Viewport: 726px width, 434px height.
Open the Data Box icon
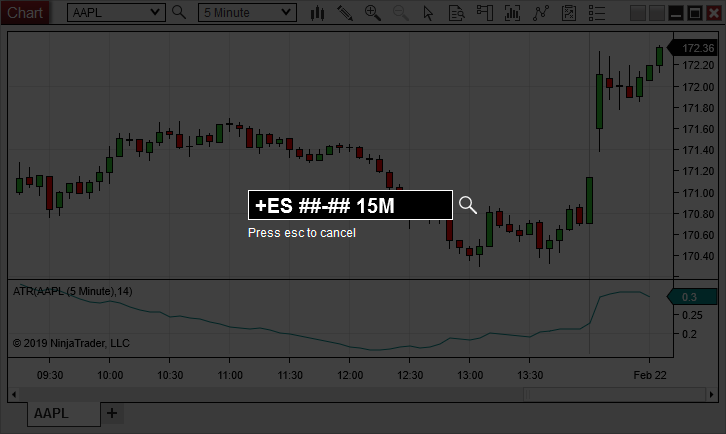click(x=457, y=12)
